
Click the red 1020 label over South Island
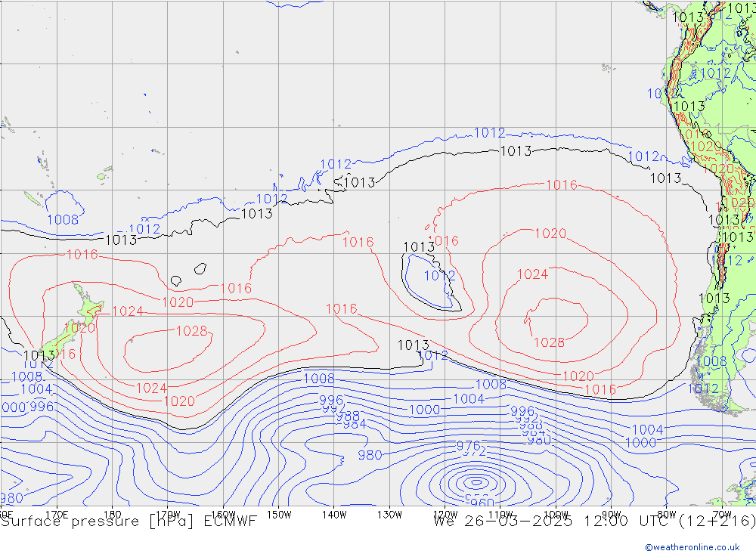pos(79,328)
